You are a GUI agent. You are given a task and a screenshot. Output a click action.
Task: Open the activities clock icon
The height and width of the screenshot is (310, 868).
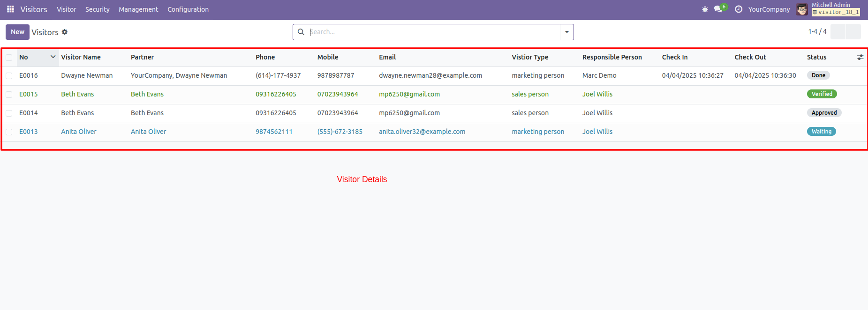[x=739, y=9]
